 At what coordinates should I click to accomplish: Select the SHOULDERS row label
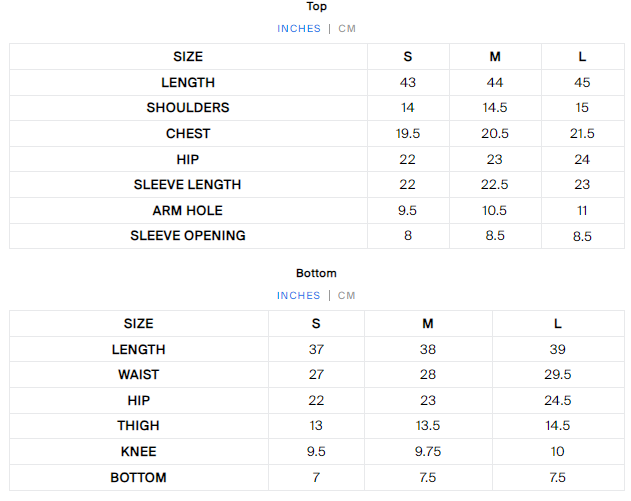(x=188, y=108)
